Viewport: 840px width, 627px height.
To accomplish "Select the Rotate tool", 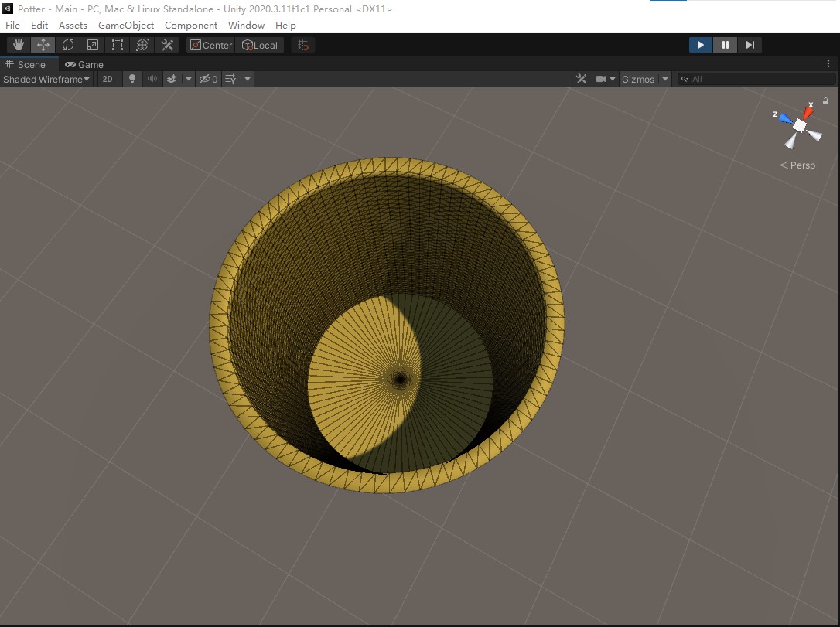I will (x=68, y=45).
